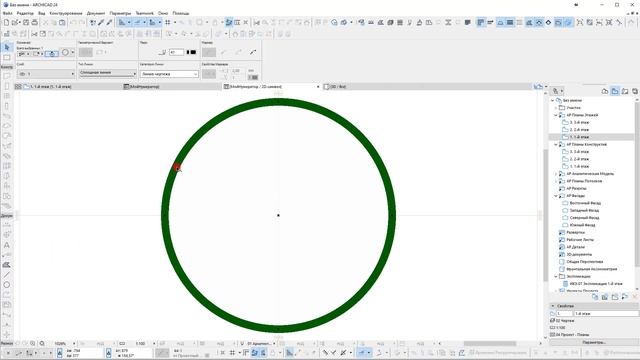Select 'ИКЭ-07 Экспликация 1-й этаж' item
The image size is (640, 360).
[x=596, y=284]
